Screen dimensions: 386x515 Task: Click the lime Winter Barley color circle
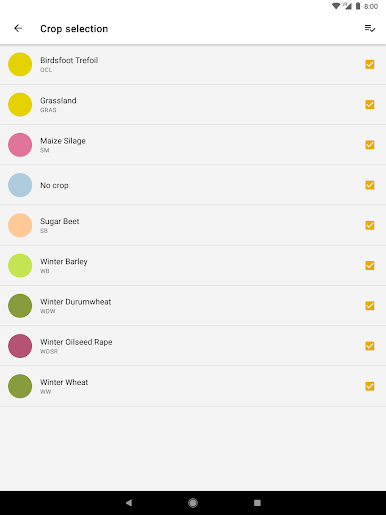click(x=20, y=266)
